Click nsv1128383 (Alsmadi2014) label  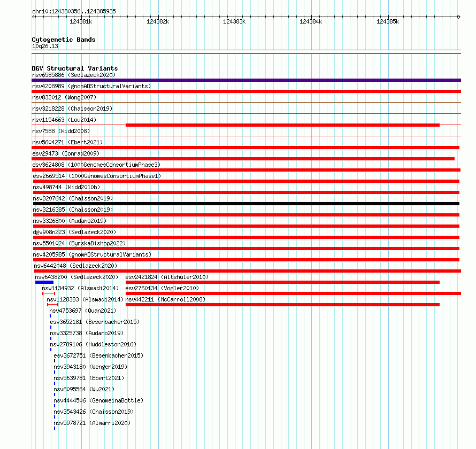(85, 299)
